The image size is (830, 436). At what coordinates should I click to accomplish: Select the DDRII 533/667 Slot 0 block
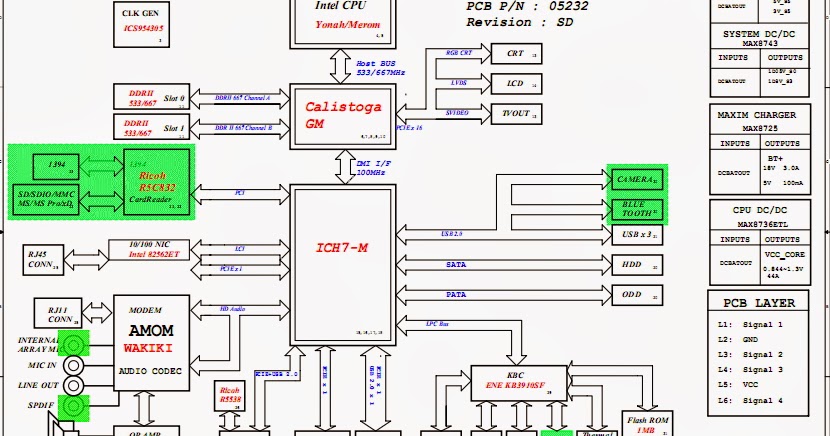[151, 97]
